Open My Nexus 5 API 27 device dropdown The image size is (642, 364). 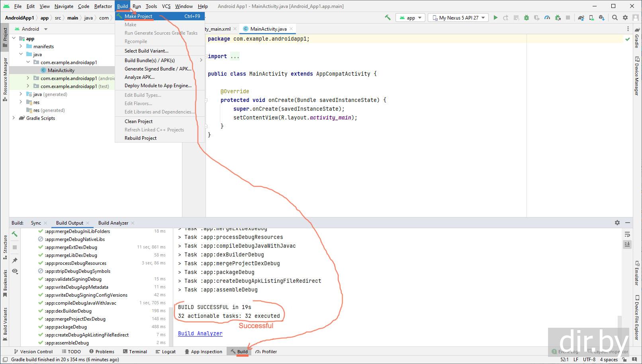(458, 18)
